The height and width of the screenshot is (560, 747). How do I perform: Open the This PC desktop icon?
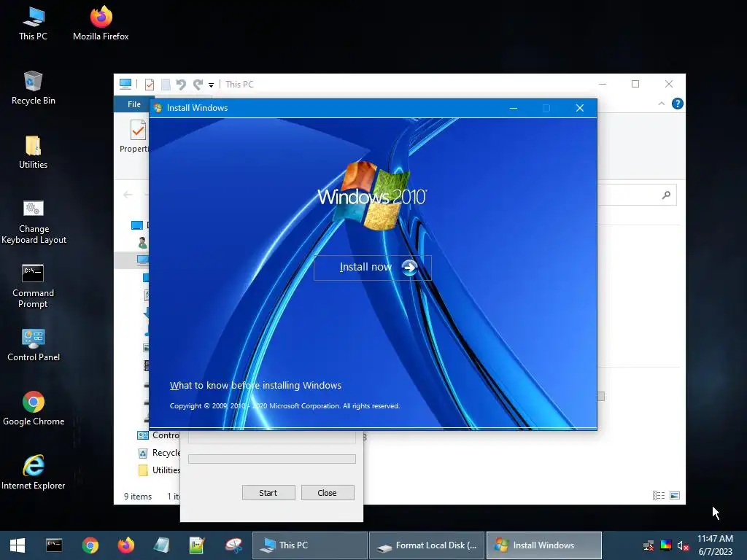point(33,23)
